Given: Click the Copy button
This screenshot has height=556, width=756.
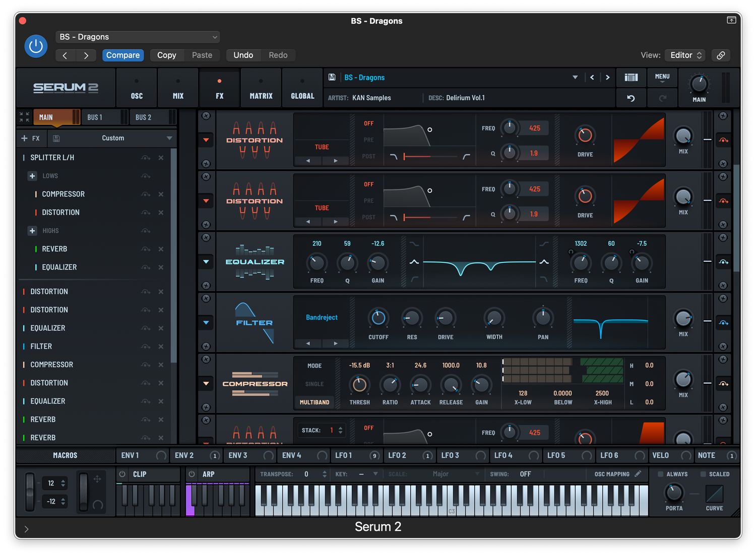Looking at the screenshot, I should [167, 55].
